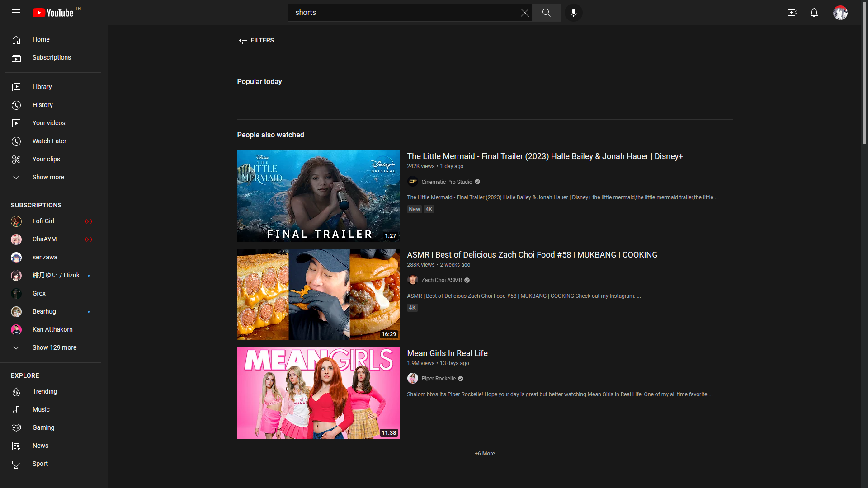The height and width of the screenshot is (488, 868).
Task: Open Lofi Girl channel avatar
Action: point(16,221)
